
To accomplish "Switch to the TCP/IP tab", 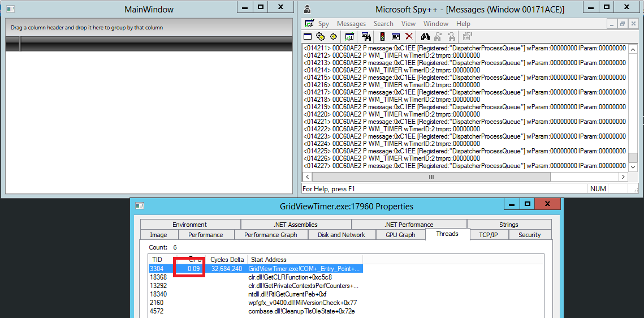I will coord(489,235).
